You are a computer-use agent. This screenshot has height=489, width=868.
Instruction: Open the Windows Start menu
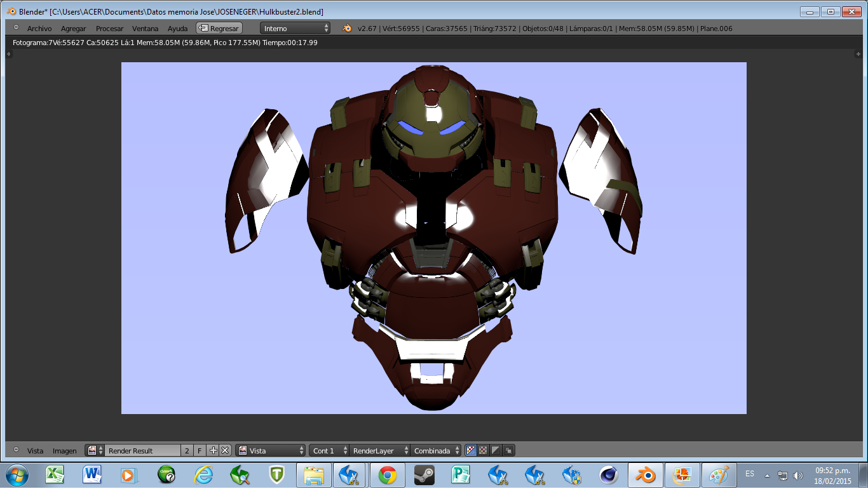pos(16,475)
